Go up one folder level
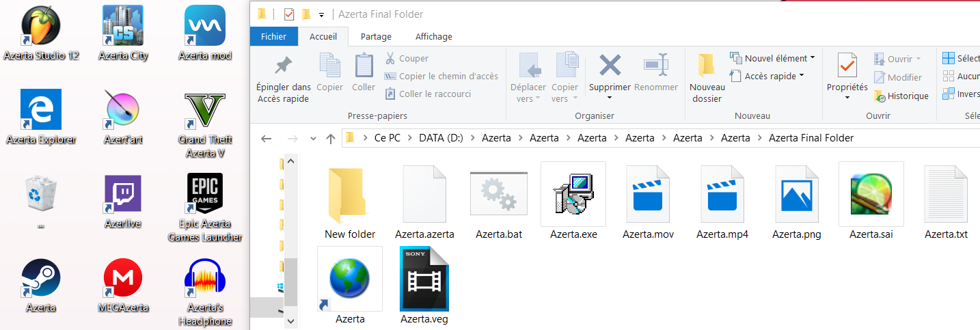 (x=331, y=139)
